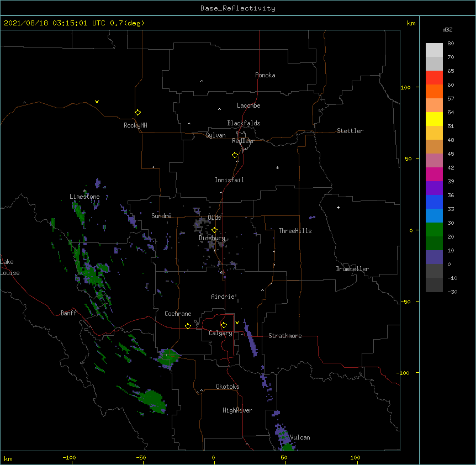Screen dimensions: 476x465
Task: Select the Cochrane label
Action: coord(178,314)
